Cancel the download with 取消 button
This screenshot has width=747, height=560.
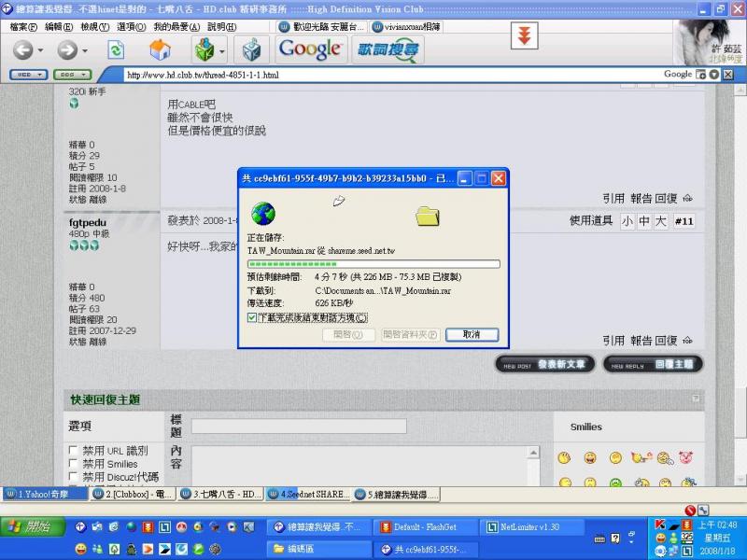tap(472, 334)
